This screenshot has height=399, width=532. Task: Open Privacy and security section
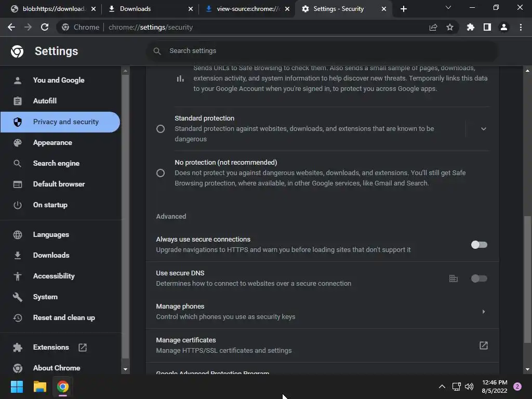coord(60,122)
